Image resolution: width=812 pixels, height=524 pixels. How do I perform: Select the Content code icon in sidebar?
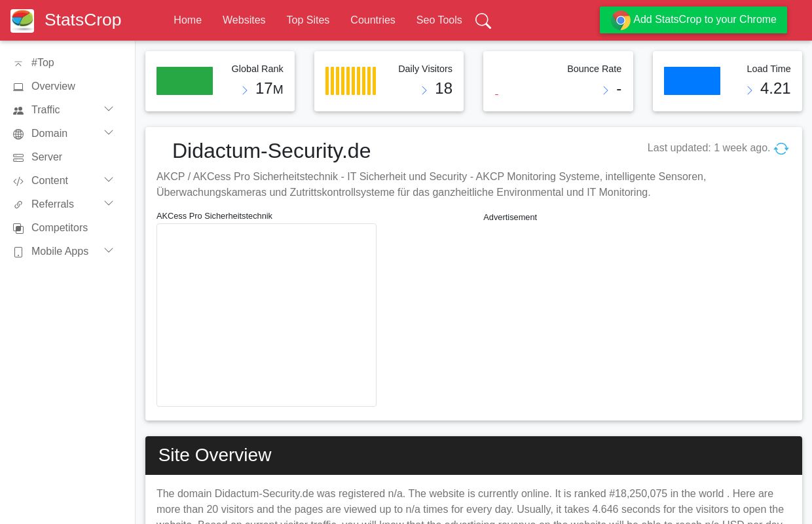coord(18,181)
